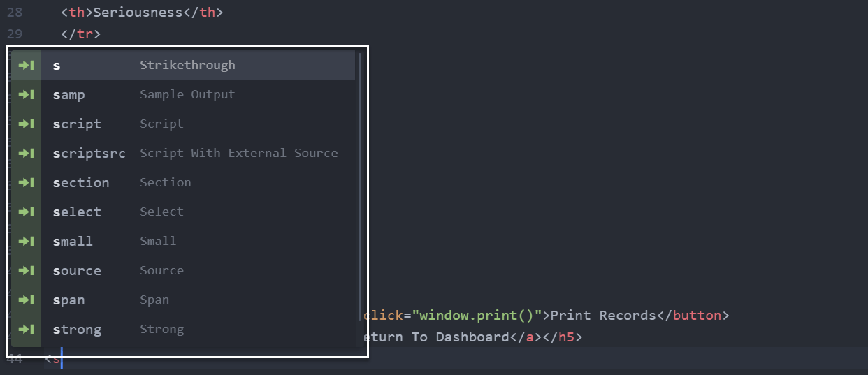Screen dimensions: 868x375
Task: Click the snippet icon beside 'section'
Action: click(27, 182)
